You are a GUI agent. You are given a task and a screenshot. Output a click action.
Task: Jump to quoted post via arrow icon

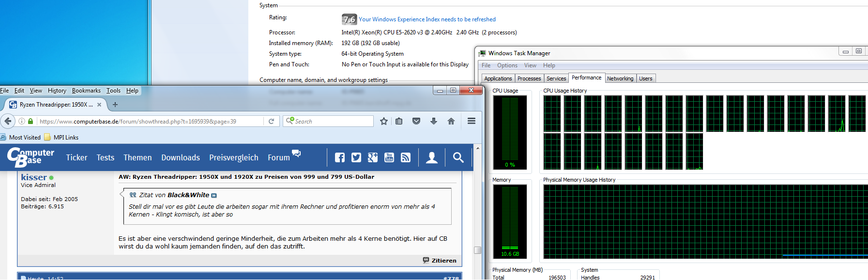[214, 195]
